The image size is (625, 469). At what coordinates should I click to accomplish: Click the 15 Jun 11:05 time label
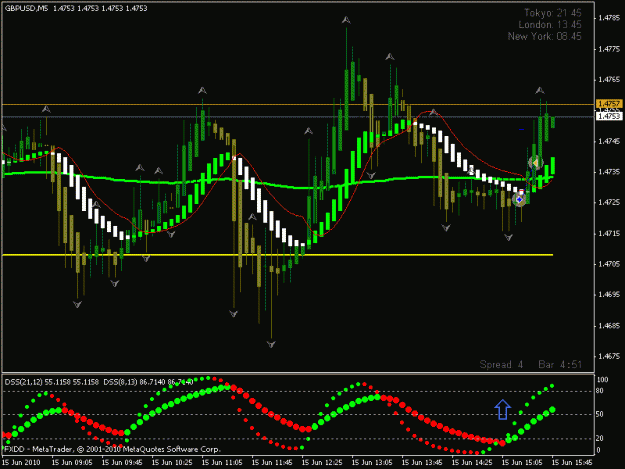pos(222,462)
